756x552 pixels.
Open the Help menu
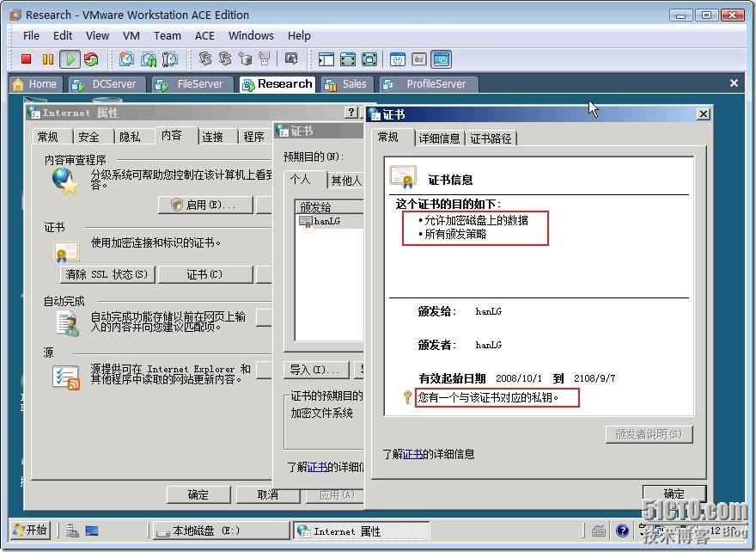pyautogui.click(x=299, y=36)
